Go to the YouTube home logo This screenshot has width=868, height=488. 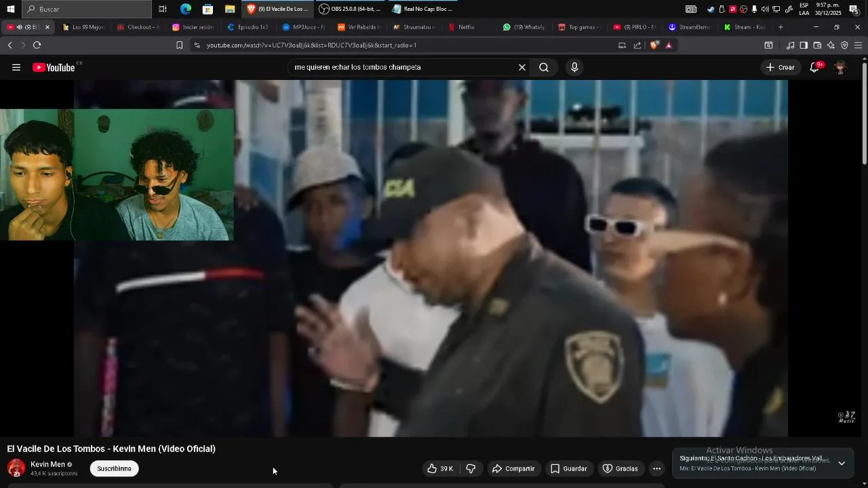tap(54, 67)
